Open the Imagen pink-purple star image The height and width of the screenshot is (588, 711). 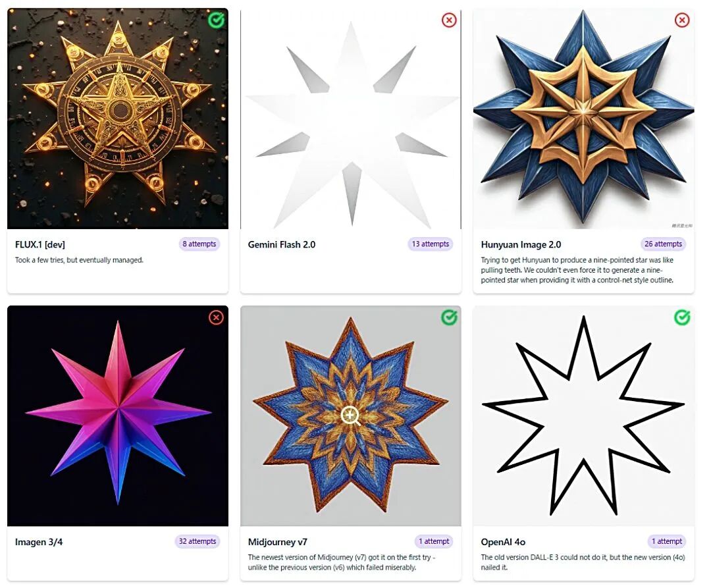118,415
